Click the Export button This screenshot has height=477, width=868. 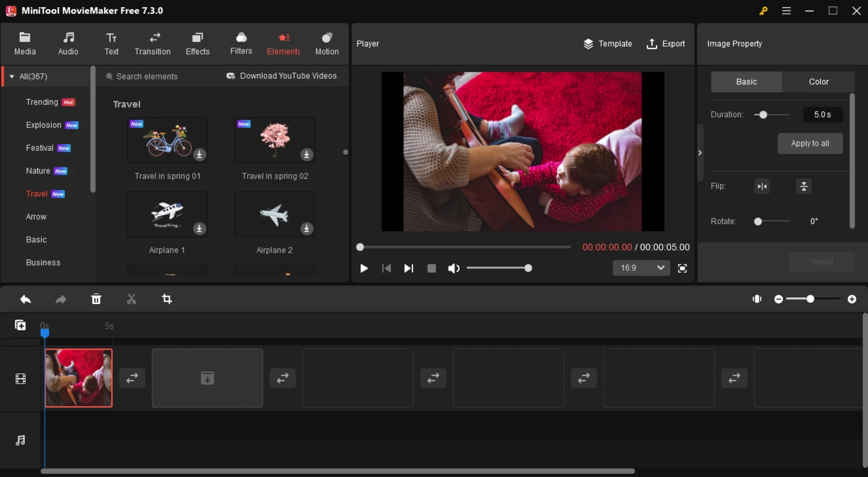665,44
